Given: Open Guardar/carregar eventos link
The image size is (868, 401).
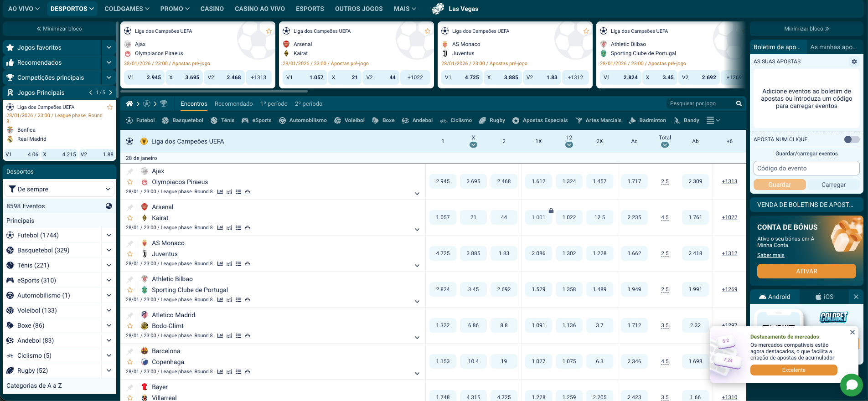Looking at the screenshot, I should pyautogui.click(x=806, y=154).
